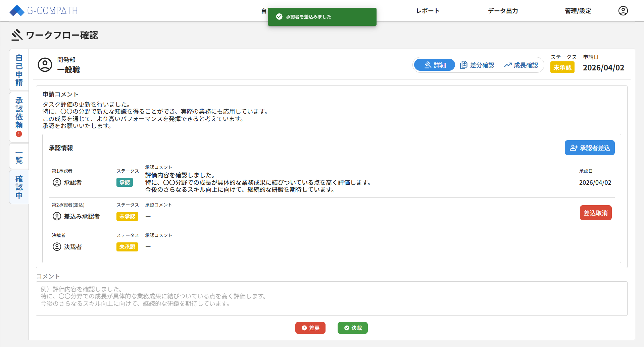Image resolution: width=644 pixels, height=347 pixels.
Task: Click the 差込取消 button
Action: coord(596,213)
